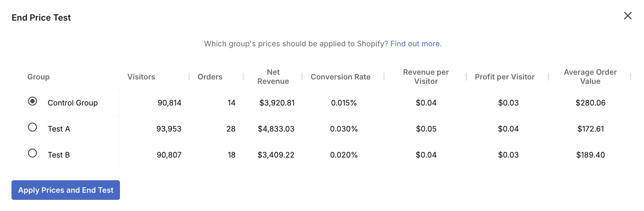Click the Test A row label

59,129
